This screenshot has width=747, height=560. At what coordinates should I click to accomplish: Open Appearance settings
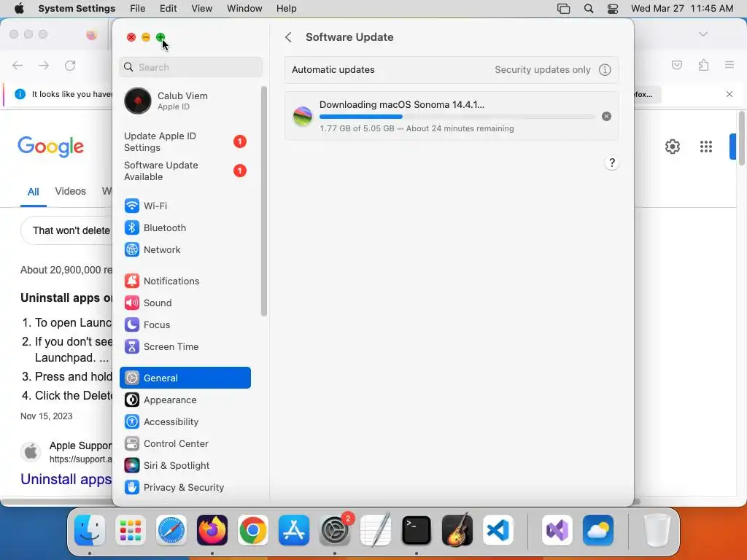tap(185, 400)
